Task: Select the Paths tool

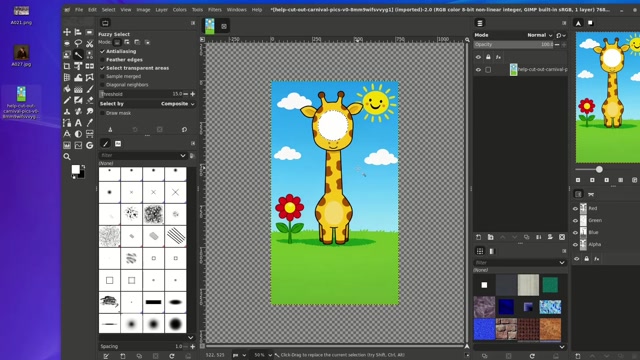Action: [x=67, y=123]
